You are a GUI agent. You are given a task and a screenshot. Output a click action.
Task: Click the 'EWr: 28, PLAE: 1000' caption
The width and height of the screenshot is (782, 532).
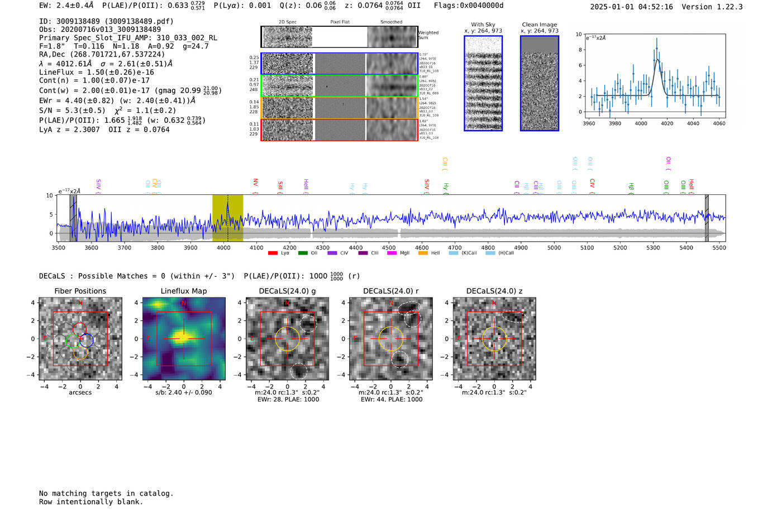pyautogui.click(x=287, y=400)
